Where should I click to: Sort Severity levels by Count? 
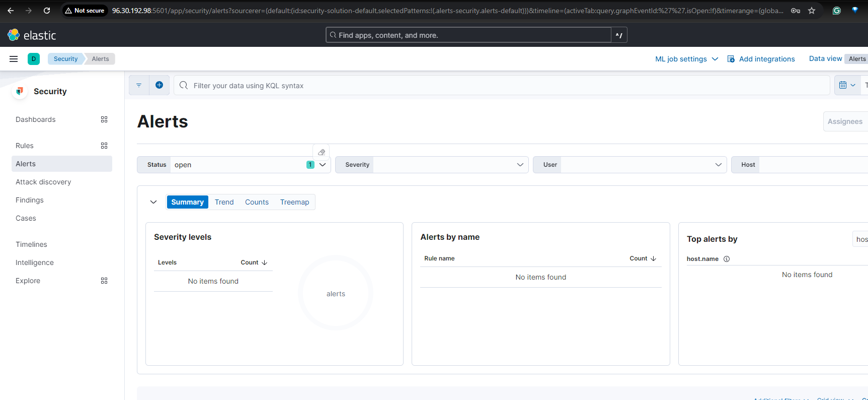(x=254, y=262)
